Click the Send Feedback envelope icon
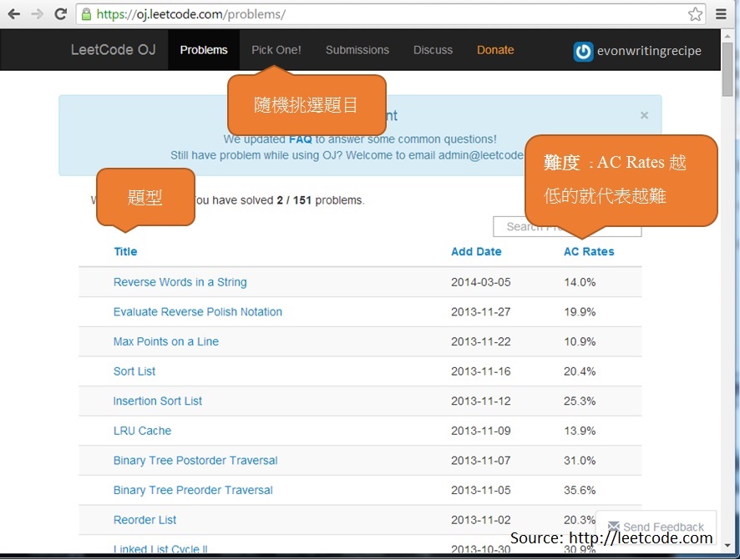Viewport: 740px width, 560px height. pyautogui.click(x=613, y=527)
